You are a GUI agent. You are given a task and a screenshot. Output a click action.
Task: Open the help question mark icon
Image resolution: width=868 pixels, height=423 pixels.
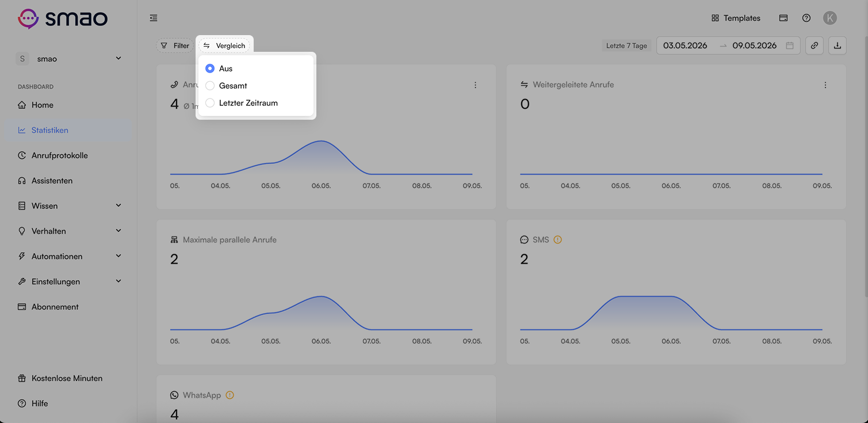click(806, 18)
